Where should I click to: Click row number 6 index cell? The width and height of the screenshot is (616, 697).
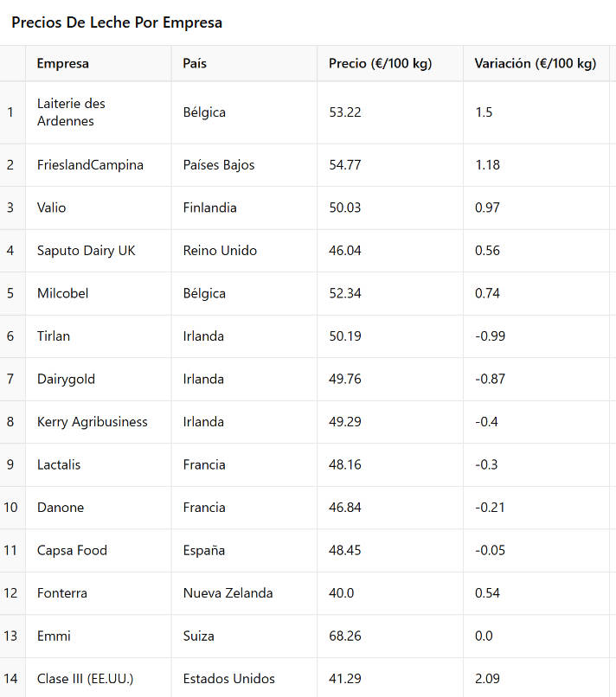pyautogui.click(x=12, y=336)
